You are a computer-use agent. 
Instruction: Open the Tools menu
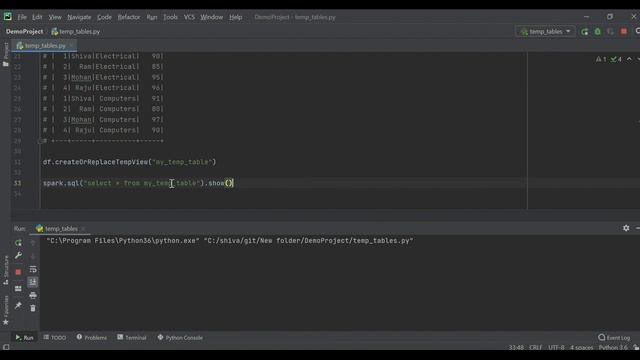click(x=171, y=17)
